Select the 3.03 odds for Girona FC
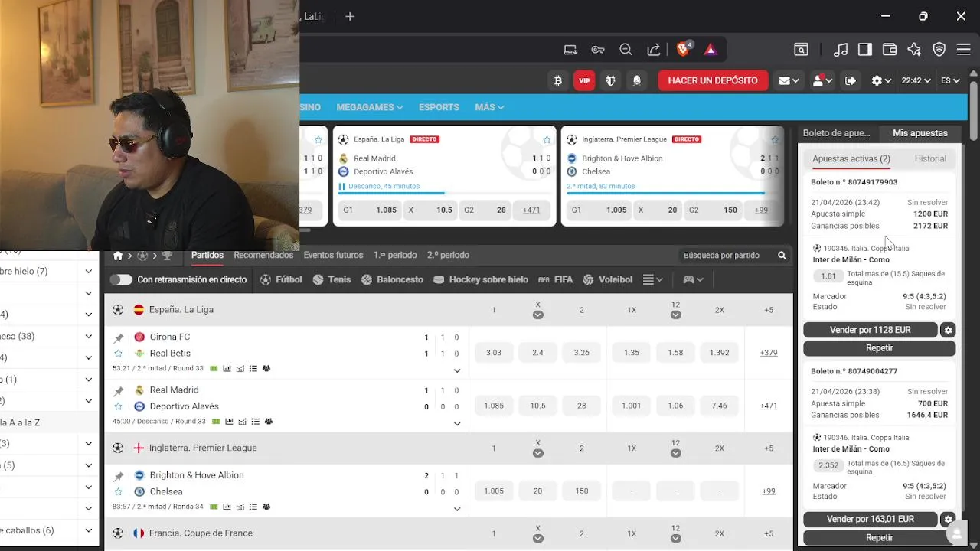This screenshot has width=980, height=551. tap(494, 353)
